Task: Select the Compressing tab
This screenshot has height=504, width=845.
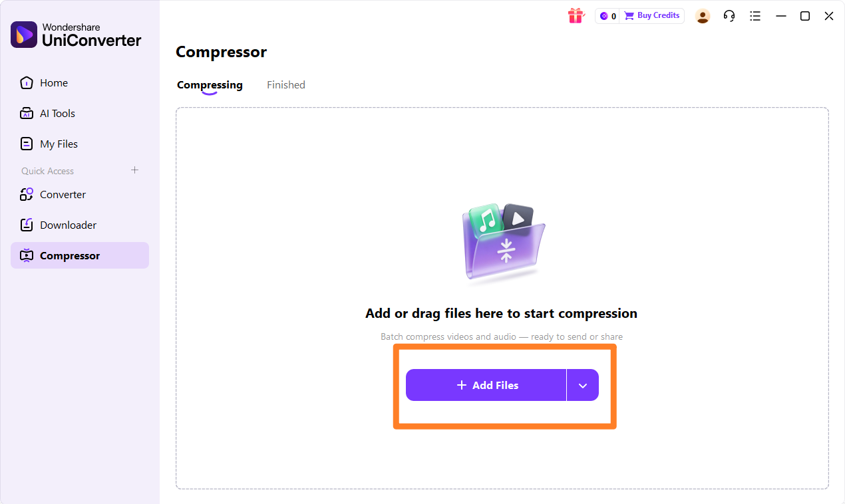Action: 210,85
